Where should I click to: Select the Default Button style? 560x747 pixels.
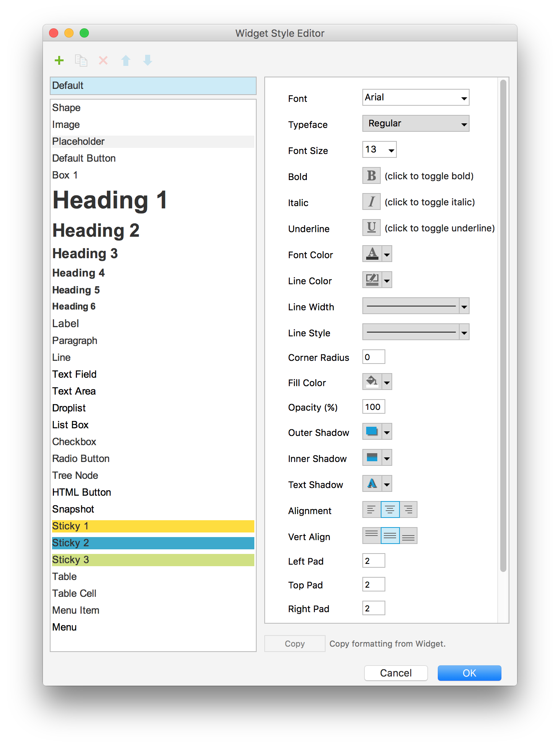(153, 158)
